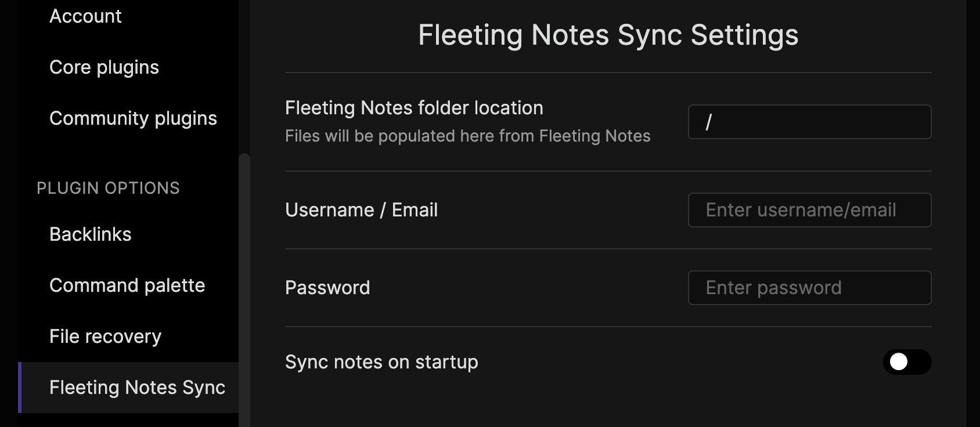The image size is (980, 427).
Task: Click the Password setting label
Action: pyautogui.click(x=327, y=288)
